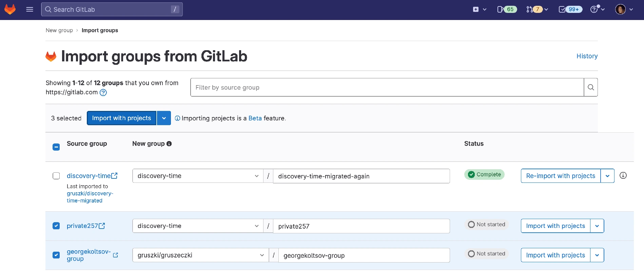The image size is (644, 271).
Task: Edit georgekoltsov-group new name field
Action: 364,255
